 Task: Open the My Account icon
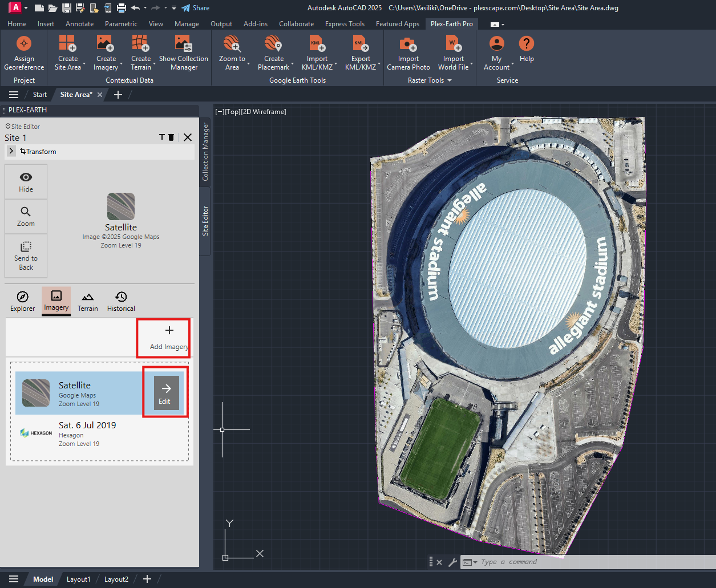point(497,43)
